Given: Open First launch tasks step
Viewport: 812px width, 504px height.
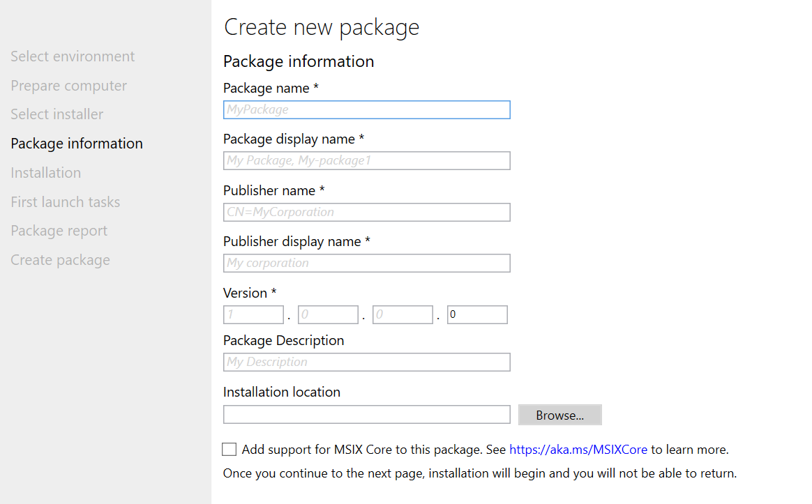Looking at the screenshot, I should [x=66, y=201].
